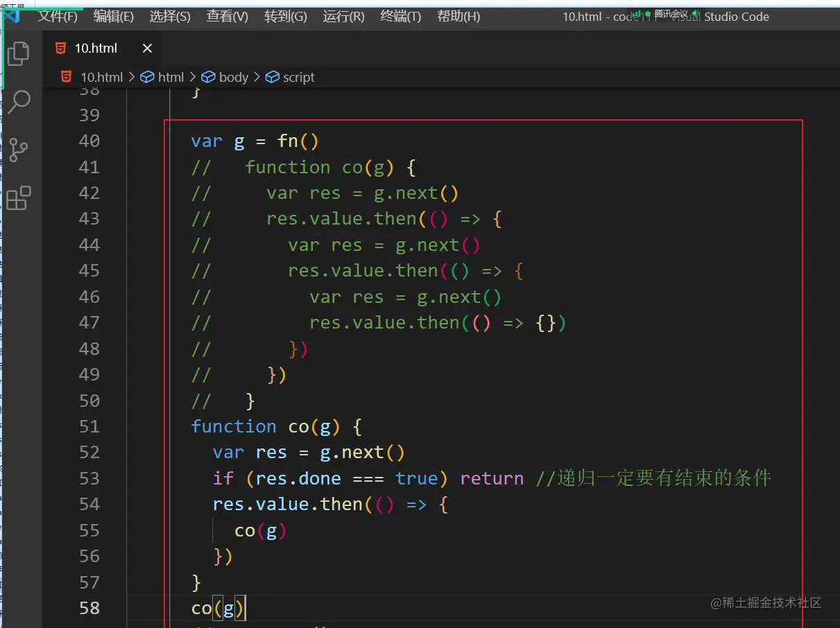The height and width of the screenshot is (628, 840).
Task: Click 'res.value.then' on line 54
Action: (x=288, y=505)
